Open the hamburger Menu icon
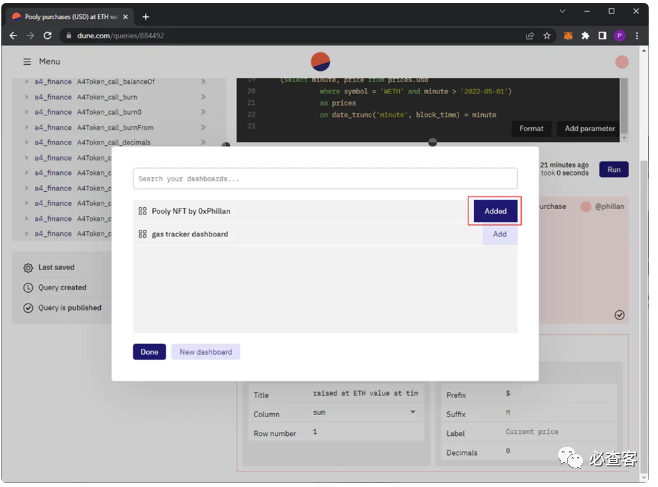The height and width of the screenshot is (487, 658). tap(27, 62)
